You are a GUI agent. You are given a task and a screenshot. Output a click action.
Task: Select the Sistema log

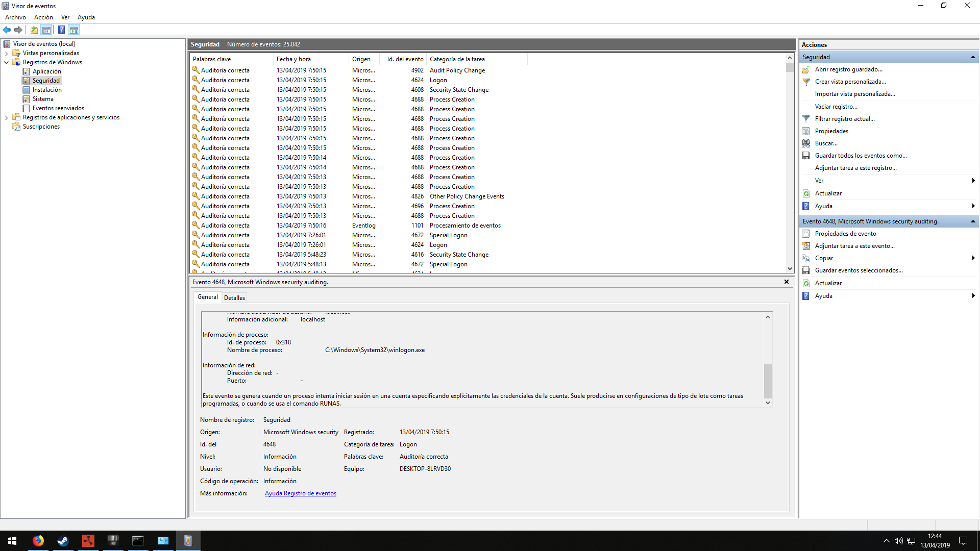click(43, 99)
